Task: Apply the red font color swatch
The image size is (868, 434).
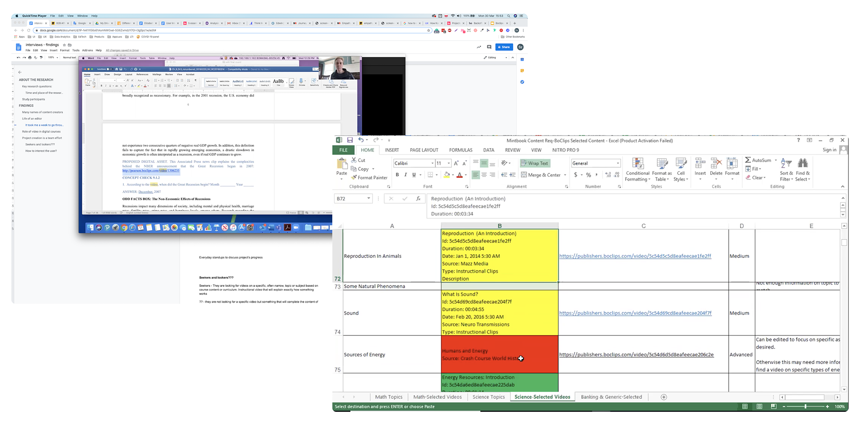Action: click(x=459, y=175)
